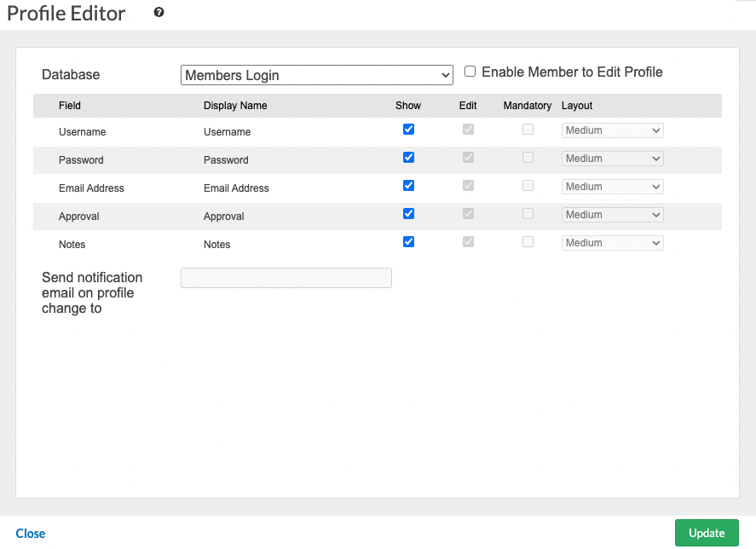The image size is (756, 549).
Task: Click the green Update button
Action: [707, 533]
